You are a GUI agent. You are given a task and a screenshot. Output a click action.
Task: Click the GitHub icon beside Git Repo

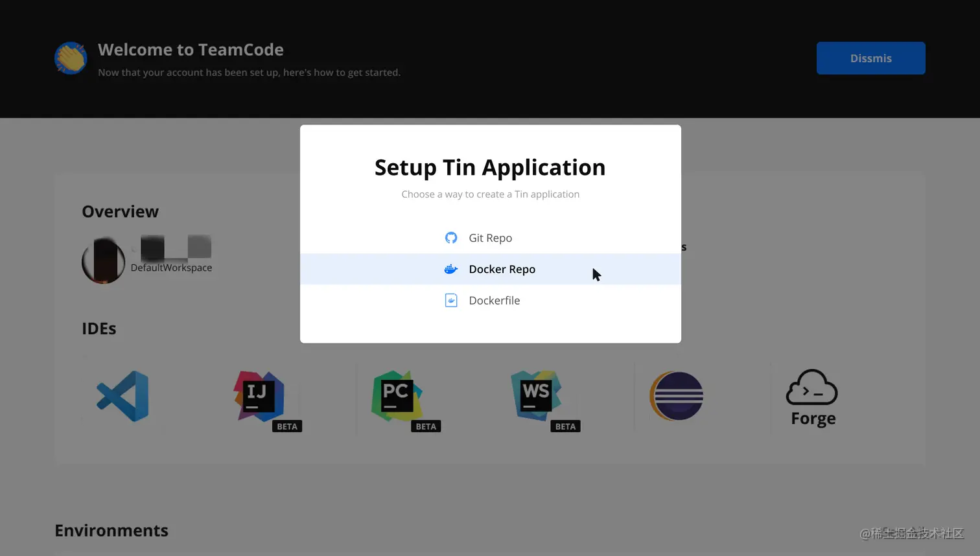451,238
